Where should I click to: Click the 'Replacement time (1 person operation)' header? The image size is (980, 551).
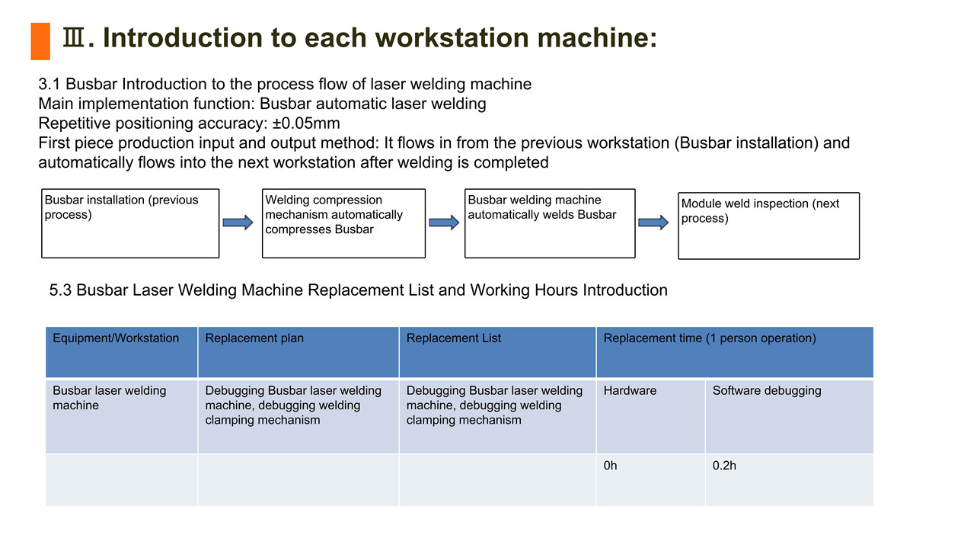point(735,353)
